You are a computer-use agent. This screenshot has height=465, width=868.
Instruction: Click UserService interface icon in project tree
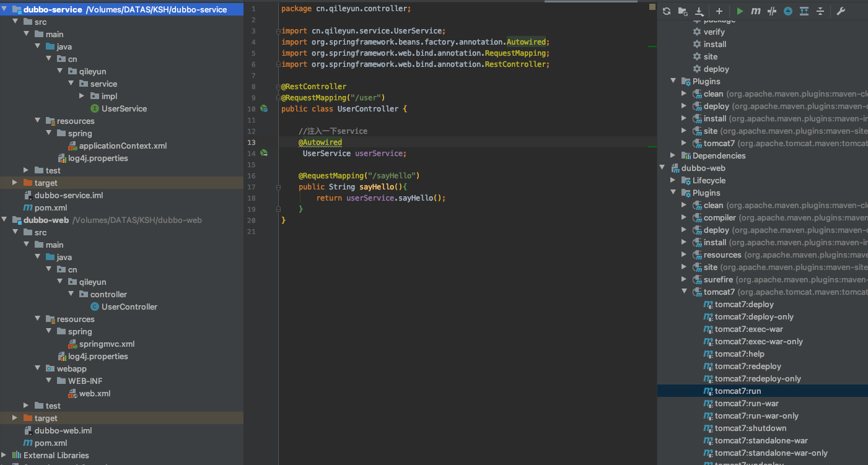95,108
